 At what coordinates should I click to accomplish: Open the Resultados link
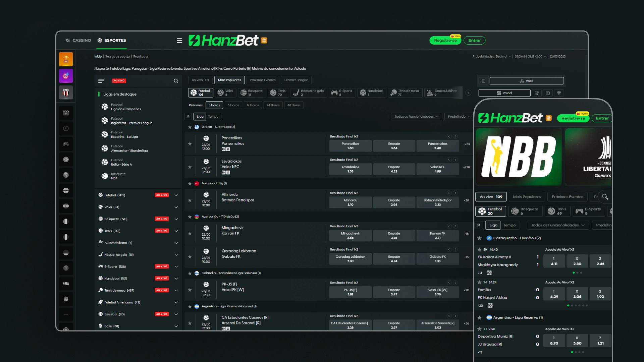(141, 57)
